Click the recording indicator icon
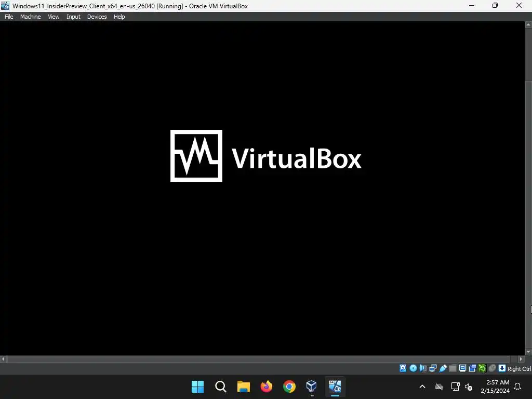 point(472,368)
